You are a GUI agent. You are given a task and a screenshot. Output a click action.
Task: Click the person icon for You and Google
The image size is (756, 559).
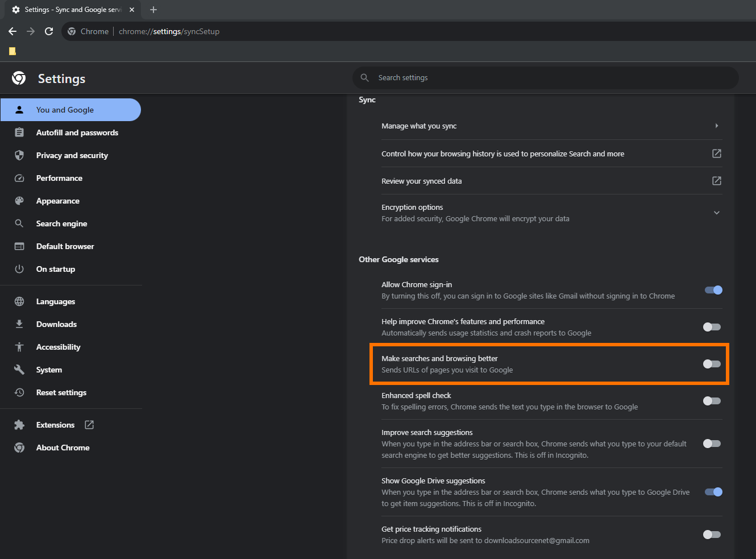tap(19, 110)
